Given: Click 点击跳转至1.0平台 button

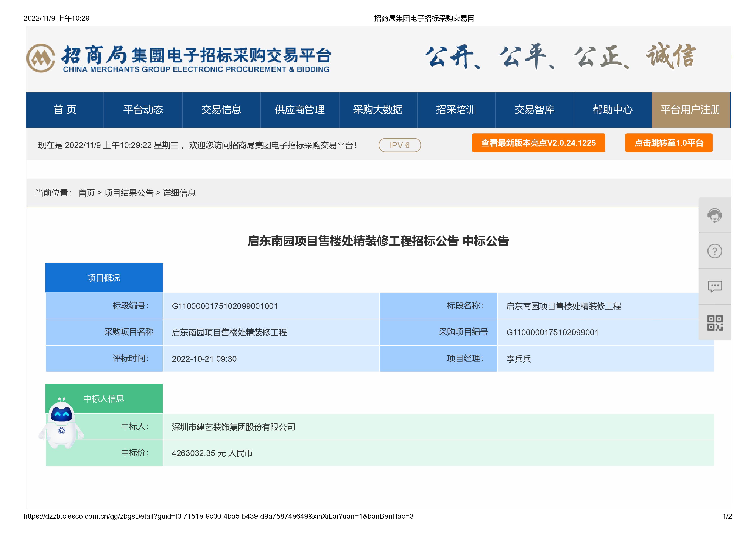Looking at the screenshot, I should point(669,143).
